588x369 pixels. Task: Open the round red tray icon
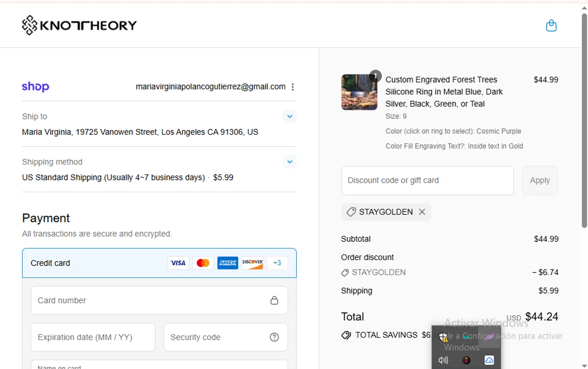466,360
